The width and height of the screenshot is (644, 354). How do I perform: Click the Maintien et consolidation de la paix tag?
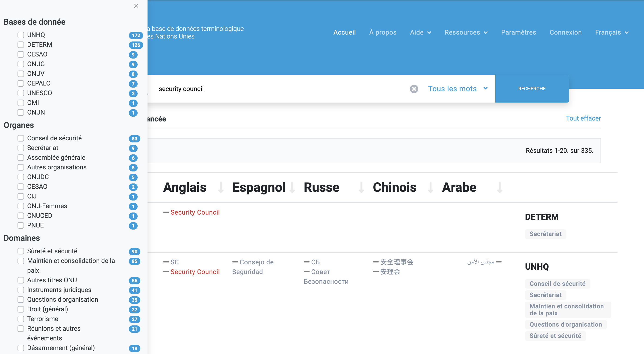click(568, 310)
